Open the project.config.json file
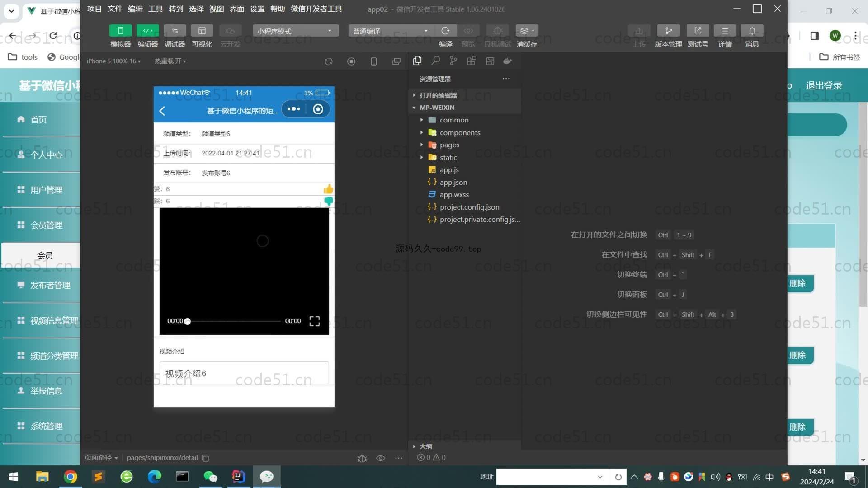 (466, 207)
